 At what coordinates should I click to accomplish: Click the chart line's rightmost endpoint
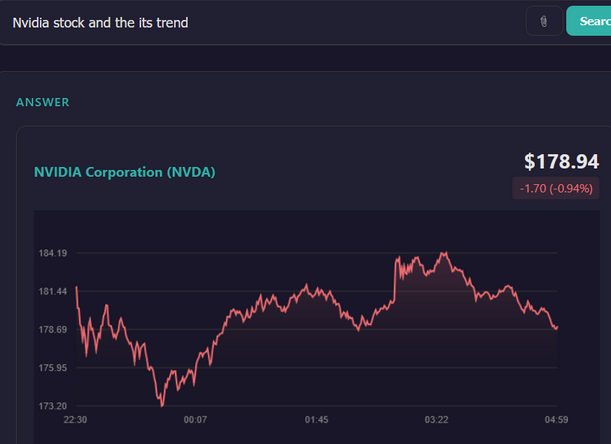point(556,327)
